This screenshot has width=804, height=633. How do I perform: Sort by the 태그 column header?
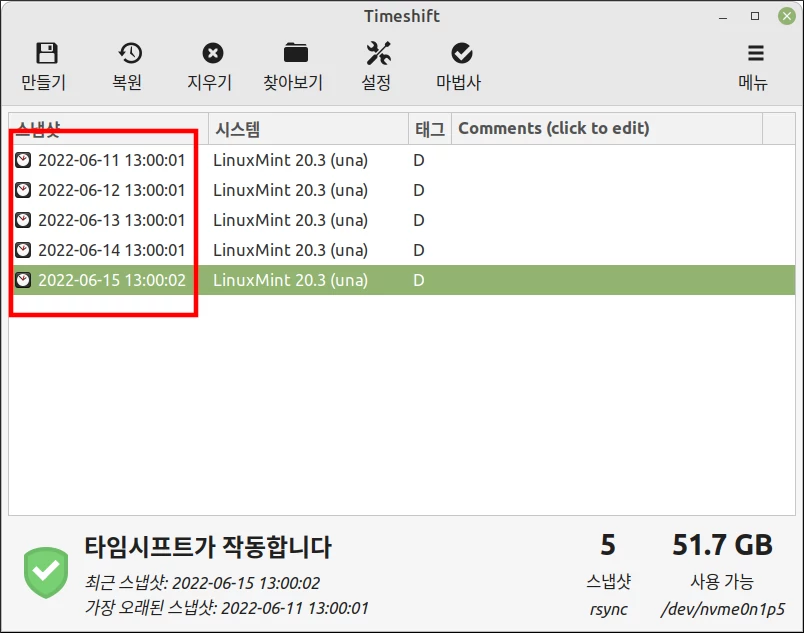click(430, 129)
